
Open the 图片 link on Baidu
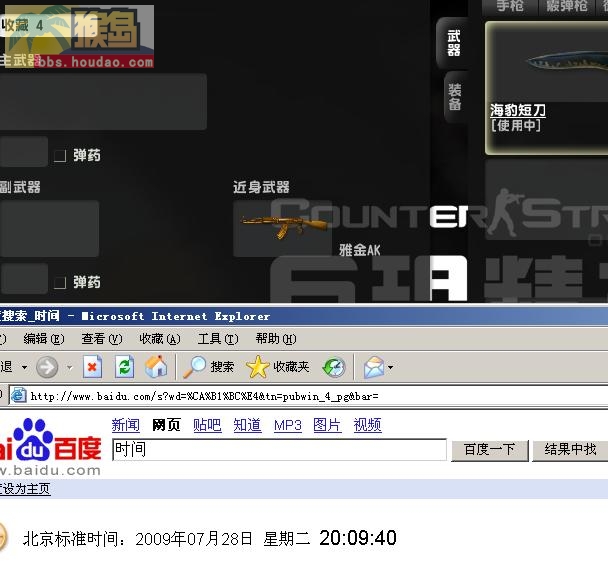(327, 425)
